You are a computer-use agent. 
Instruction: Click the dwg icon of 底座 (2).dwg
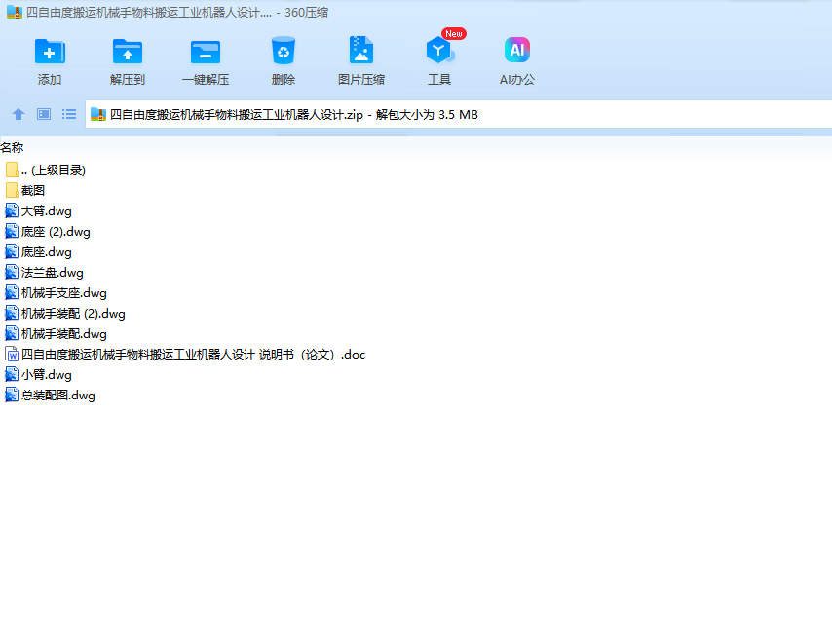(12, 231)
